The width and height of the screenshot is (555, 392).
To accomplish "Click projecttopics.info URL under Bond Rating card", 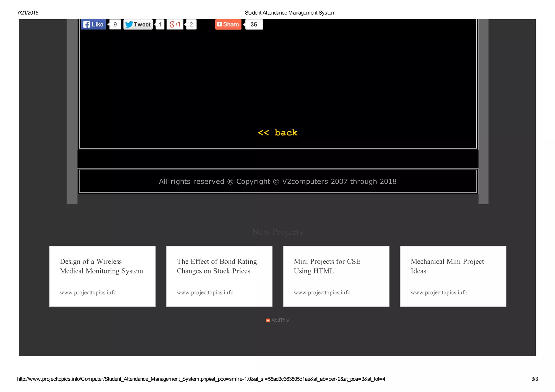I will point(205,293).
